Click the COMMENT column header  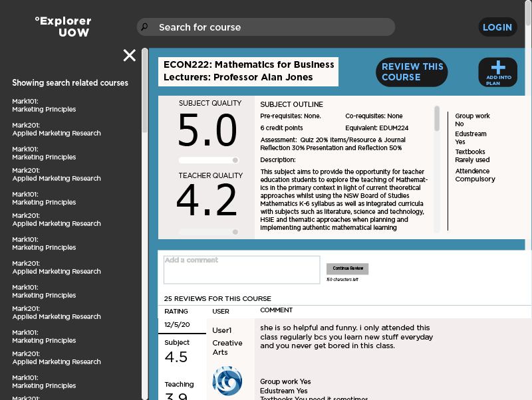coord(276,310)
